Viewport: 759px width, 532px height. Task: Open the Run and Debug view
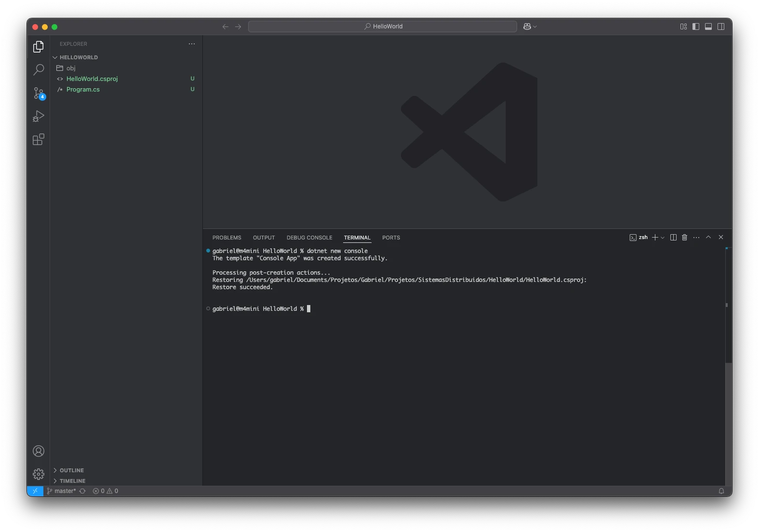[x=39, y=116]
